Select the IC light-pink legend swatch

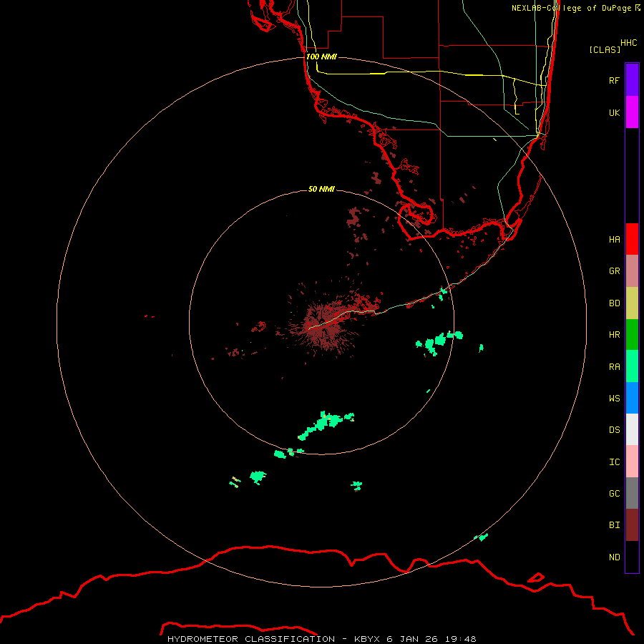(632, 462)
